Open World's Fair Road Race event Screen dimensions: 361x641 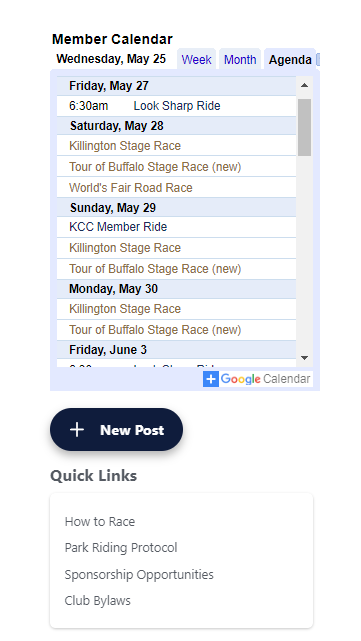click(x=131, y=188)
